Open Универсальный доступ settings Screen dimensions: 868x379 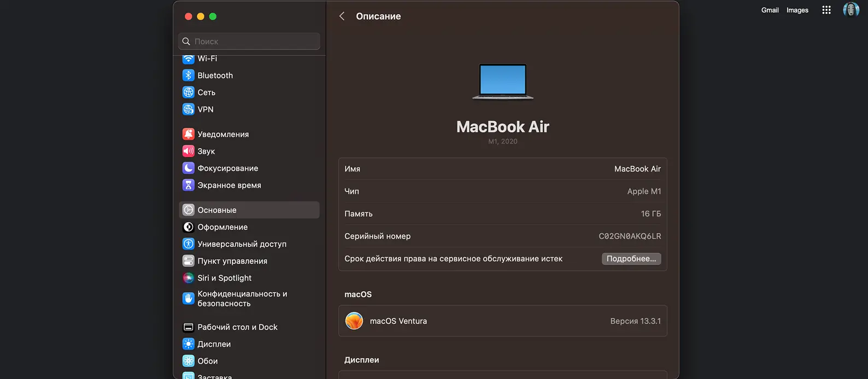[x=242, y=244]
